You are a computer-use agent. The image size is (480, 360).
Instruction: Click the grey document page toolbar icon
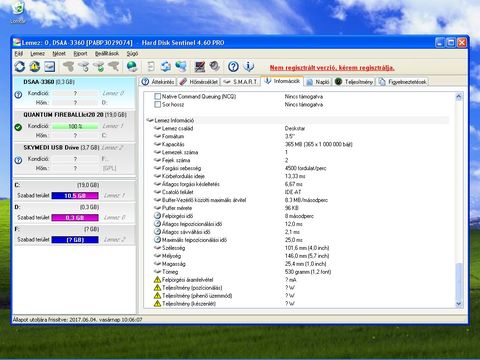point(151,67)
